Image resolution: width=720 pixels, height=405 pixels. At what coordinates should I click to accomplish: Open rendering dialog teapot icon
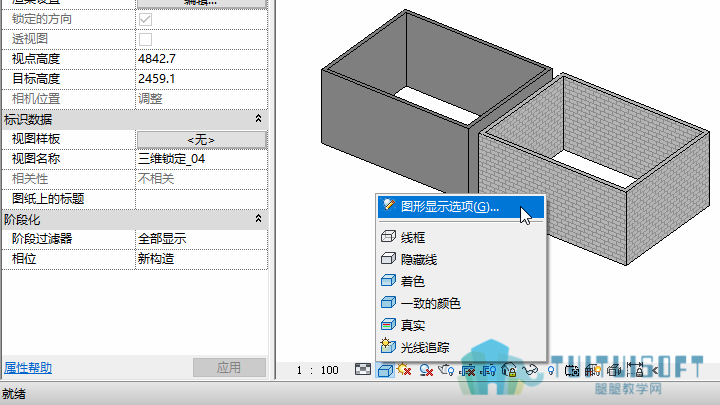pos(446,370)
